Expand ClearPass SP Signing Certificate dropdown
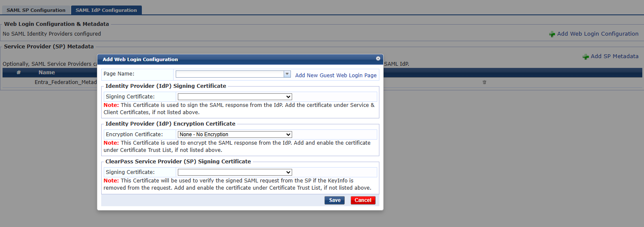This screenshot has width=644, height=227. [x=235, y=172]
